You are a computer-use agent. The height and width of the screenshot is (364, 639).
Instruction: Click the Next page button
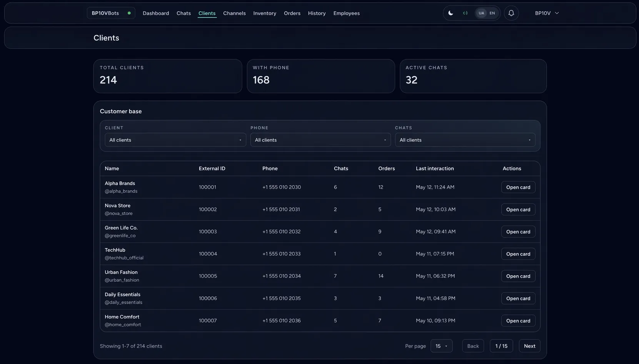529,346
